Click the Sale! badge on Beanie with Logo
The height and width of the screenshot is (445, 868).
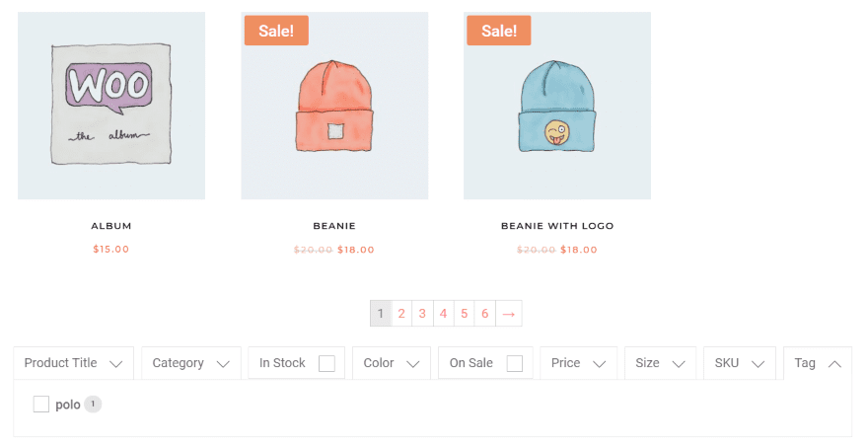pos(499,31)
